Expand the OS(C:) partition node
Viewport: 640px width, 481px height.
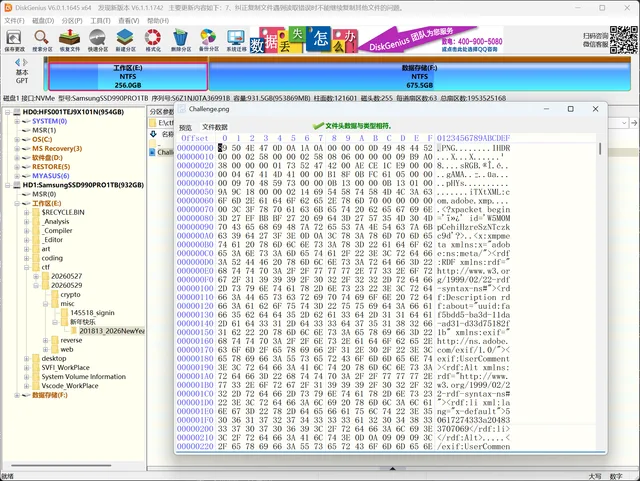pos(17,139)
